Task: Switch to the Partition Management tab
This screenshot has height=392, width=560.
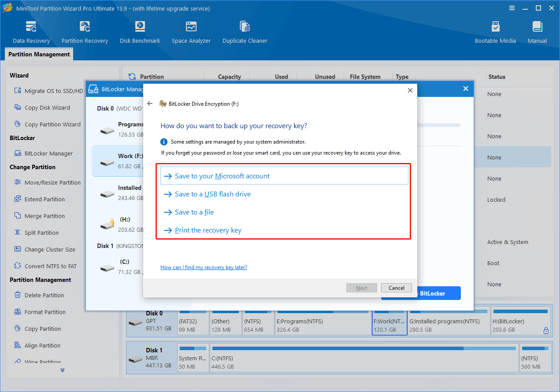Action: (x=39, y=54)
